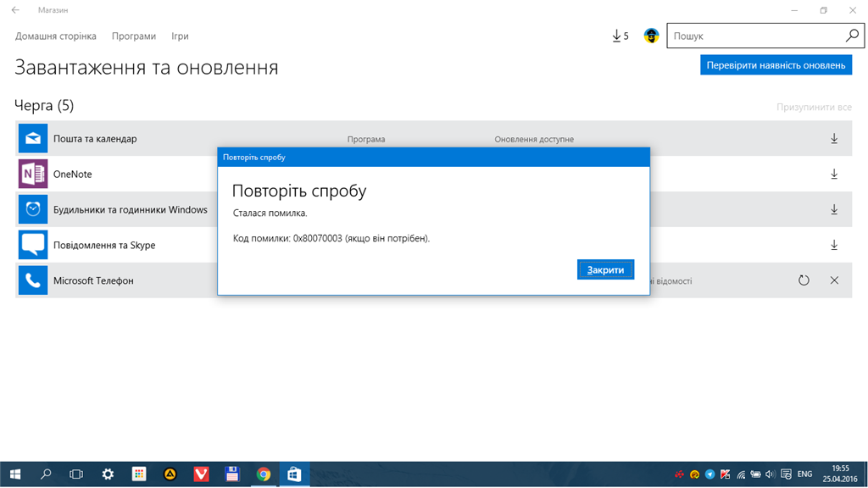Click the Призупинити все link
This screenshot has width=868, height=488.
tap(814, 108)
